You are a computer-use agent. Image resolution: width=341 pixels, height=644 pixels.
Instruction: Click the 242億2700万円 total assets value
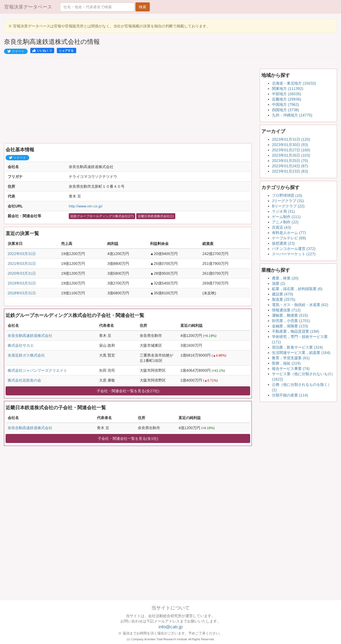point(215,254)
